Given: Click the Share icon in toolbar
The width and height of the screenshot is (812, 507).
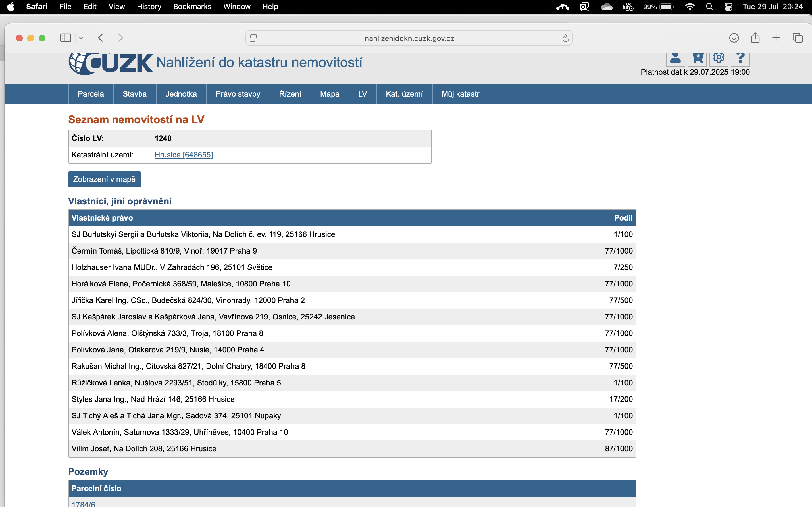Looking at the screenshot, I should click(x=755, y=38).
